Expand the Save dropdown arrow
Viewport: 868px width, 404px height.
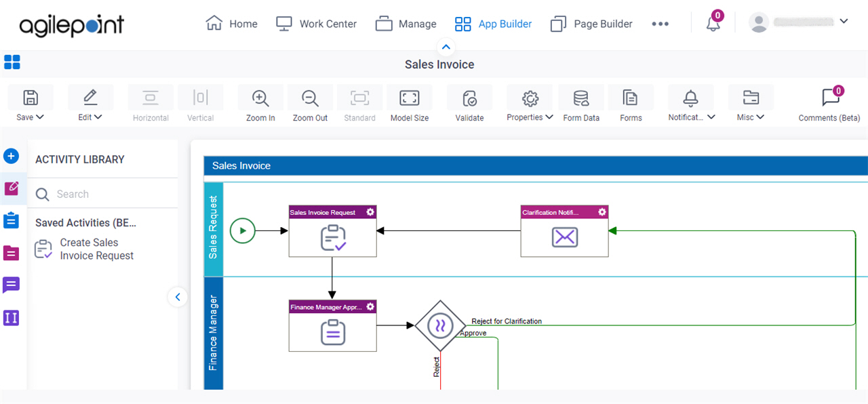40,117
